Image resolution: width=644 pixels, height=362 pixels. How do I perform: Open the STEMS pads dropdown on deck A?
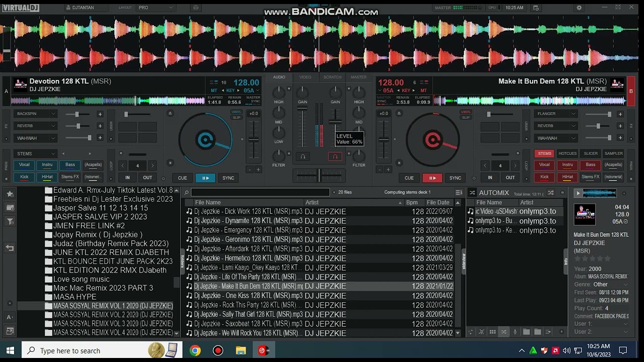pyautogui.click(x=35, y=154)
